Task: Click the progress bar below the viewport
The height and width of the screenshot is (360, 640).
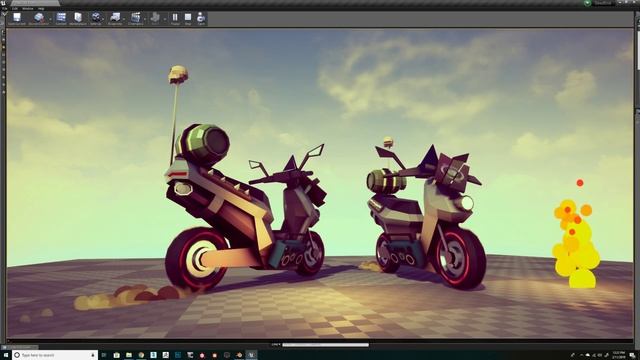Action: click(x=326, y=345)
